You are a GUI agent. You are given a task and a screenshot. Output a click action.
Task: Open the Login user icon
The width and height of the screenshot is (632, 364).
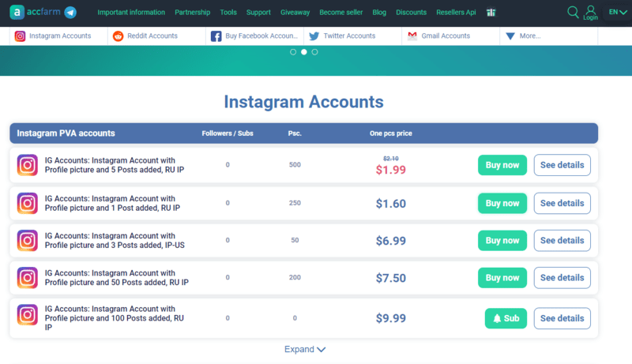590,13
